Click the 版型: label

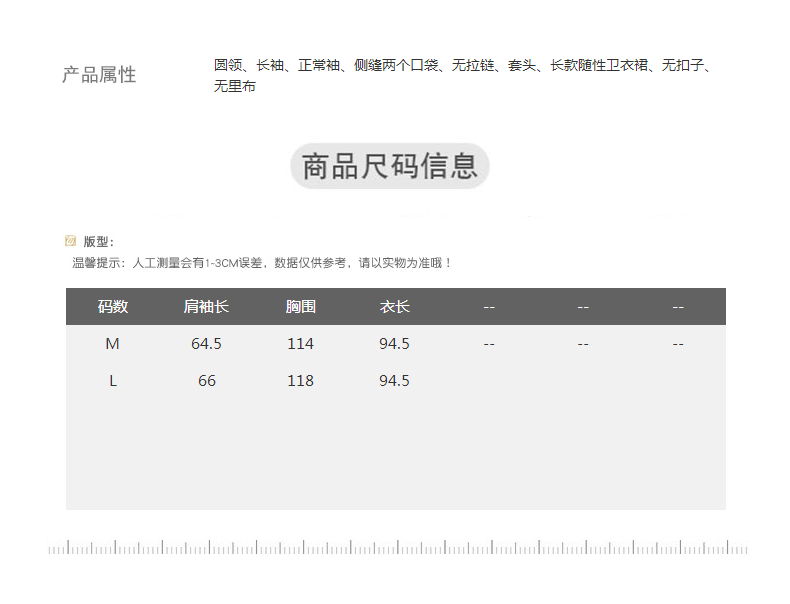[x=99, y=241]
